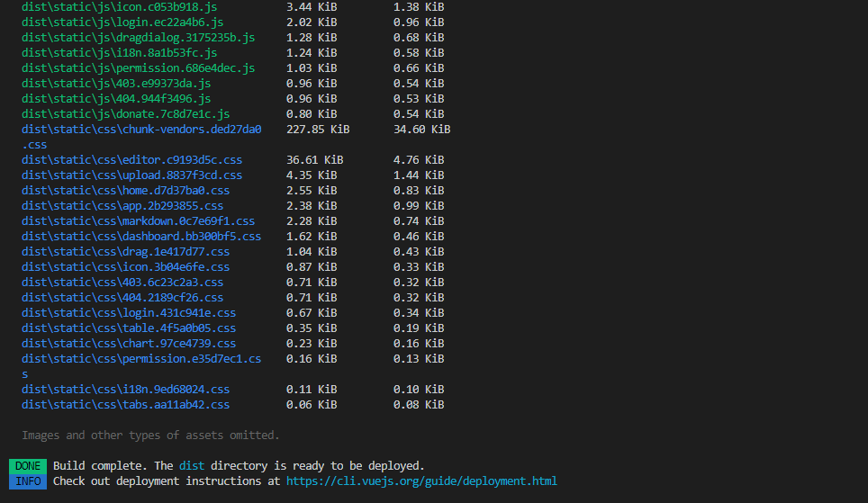The height and width of the screenshot is (503, 868).
Task: Select the dashboard.bb300bf5.css file path
Action: click(x=141, y=237)
